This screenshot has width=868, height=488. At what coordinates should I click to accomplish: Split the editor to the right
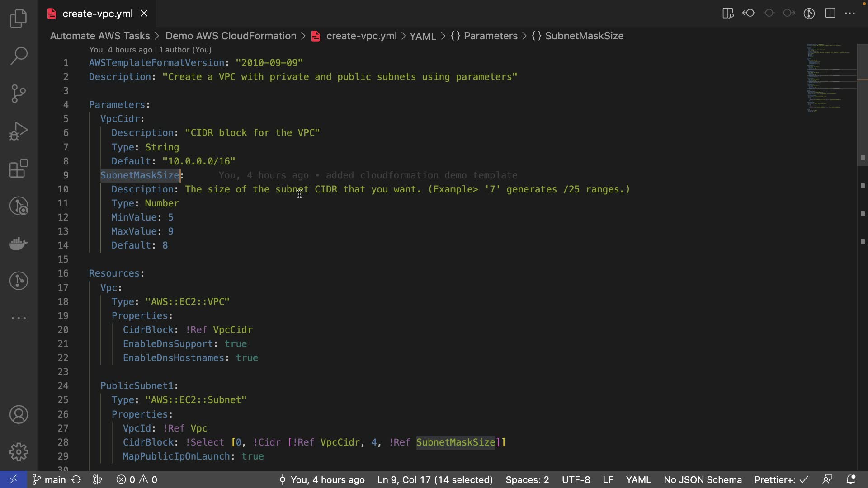click(x=830, y=14)
